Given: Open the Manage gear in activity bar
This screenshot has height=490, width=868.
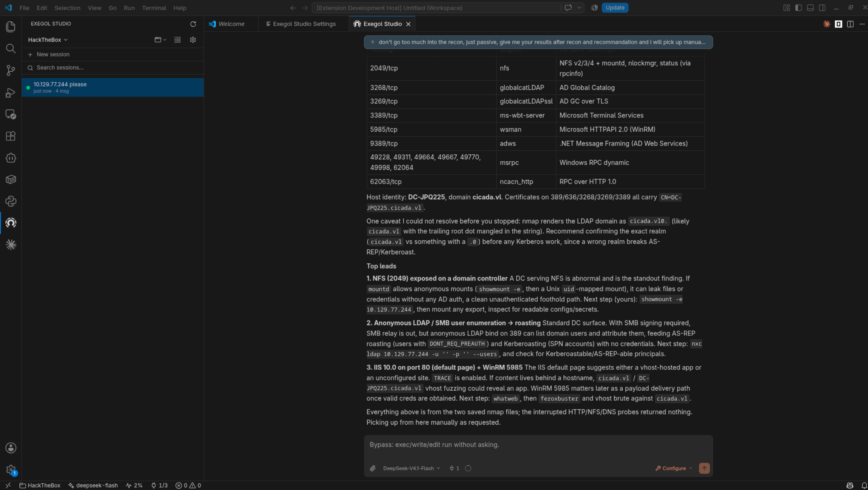Looking at the screenshot, I should 11,470.
